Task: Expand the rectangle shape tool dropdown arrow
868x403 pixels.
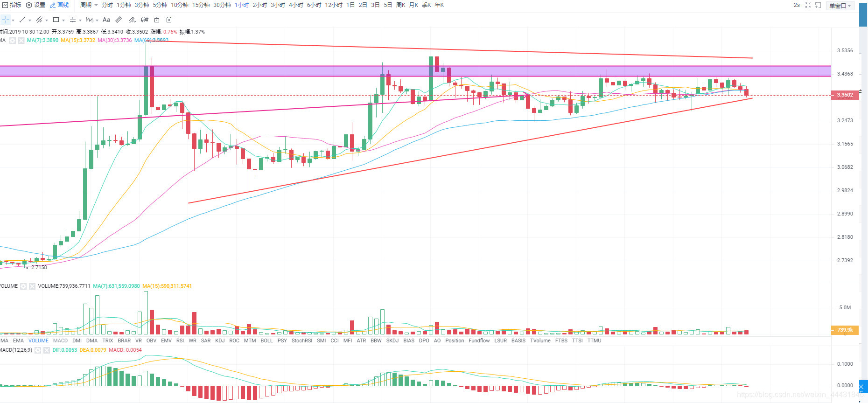Action: pyautogui.click(x=63, y=20)
